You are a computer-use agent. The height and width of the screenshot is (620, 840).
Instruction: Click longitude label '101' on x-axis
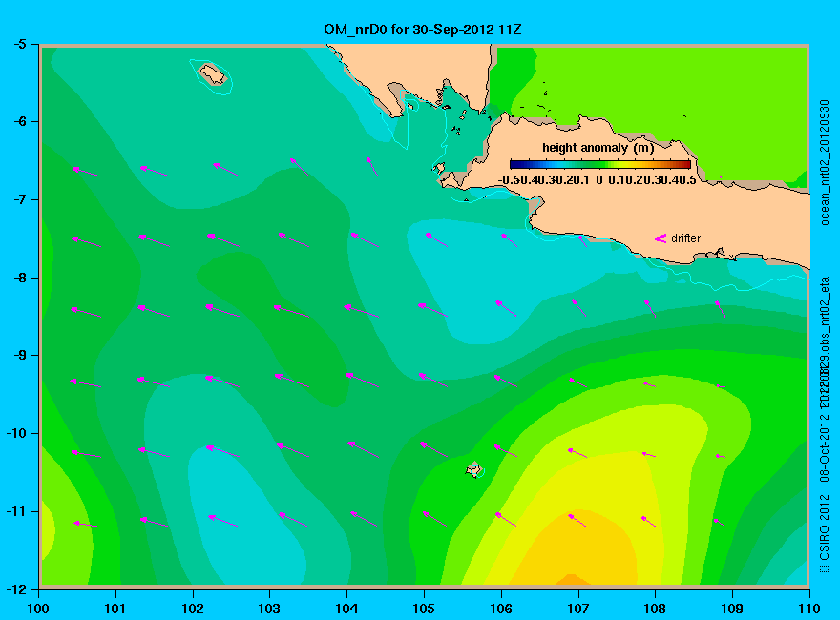pos(115,609)
